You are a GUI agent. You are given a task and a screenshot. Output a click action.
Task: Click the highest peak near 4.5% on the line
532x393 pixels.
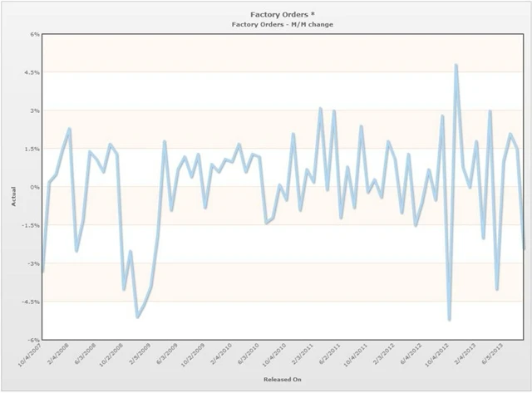pyautogui.click(x=456, y=65)
